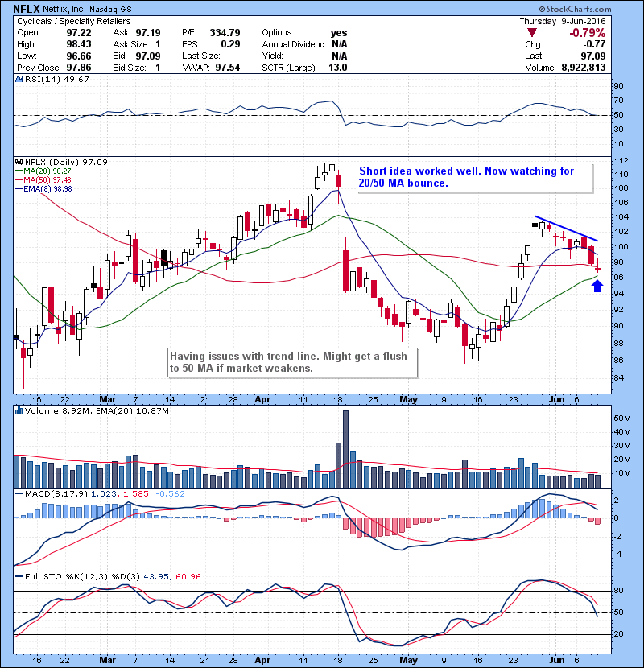Click the Low value 96.66

point(78,56)
